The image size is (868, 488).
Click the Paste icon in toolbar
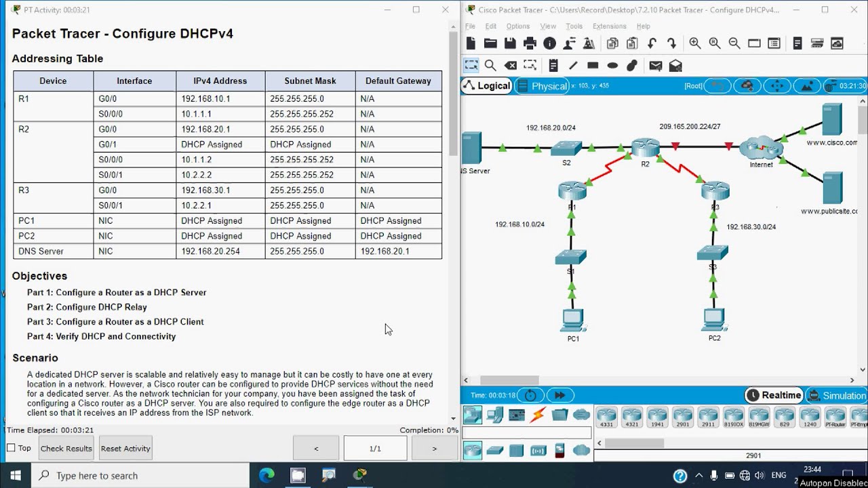click(632, 43)
